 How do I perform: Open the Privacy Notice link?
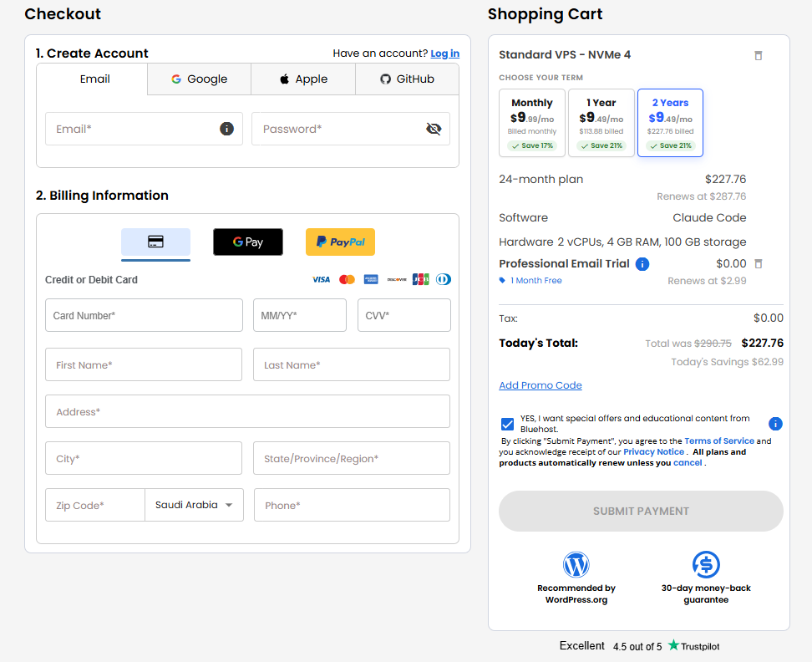pos(653,451)
